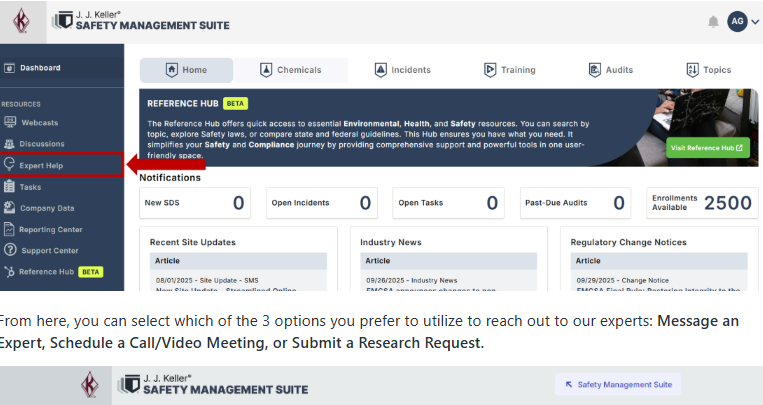This screenshot has height=405, width=763.
Task: Click the Tasks clipboard icon
Action: [9, 186]
